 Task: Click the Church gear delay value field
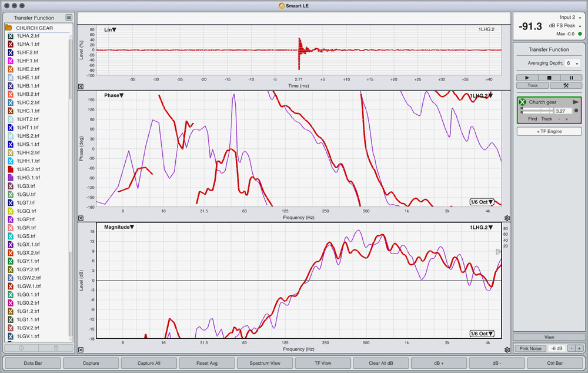coord(563,111)
